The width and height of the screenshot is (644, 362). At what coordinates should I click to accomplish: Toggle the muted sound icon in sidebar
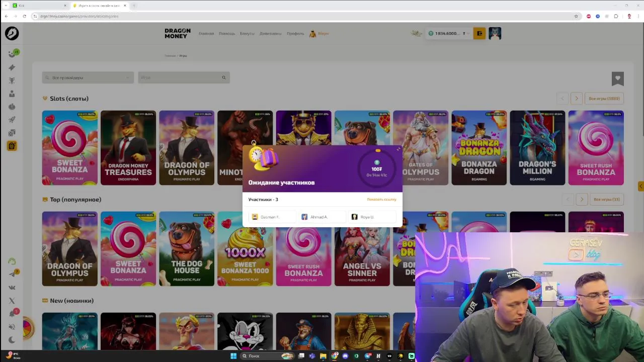click(12, 327)
